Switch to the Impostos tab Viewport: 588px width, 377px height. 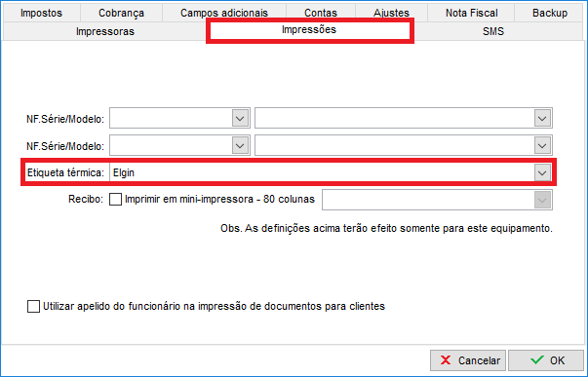[x=41, y=13]
